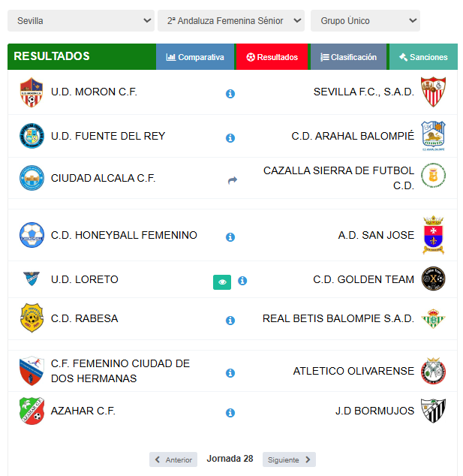Expand the 2ª Andaluza Femenina Sénior dropdown

(x=231, y=21)
